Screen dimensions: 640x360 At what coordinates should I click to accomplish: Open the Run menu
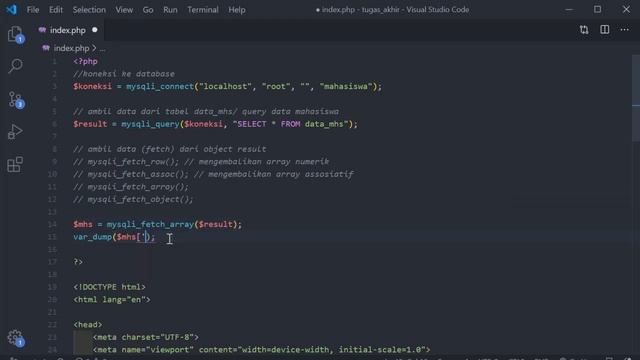click(170, 9)
